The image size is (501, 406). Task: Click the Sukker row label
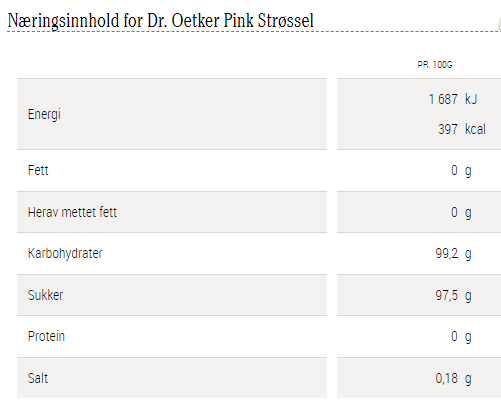click(x=45, y=295)
